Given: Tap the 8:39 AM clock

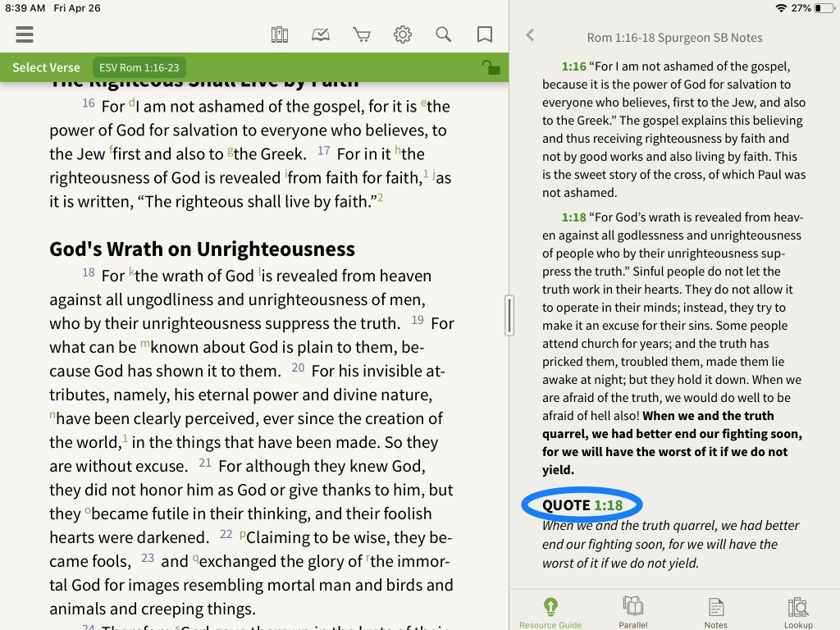Looking at the screenshot, I should click(25, 8).
